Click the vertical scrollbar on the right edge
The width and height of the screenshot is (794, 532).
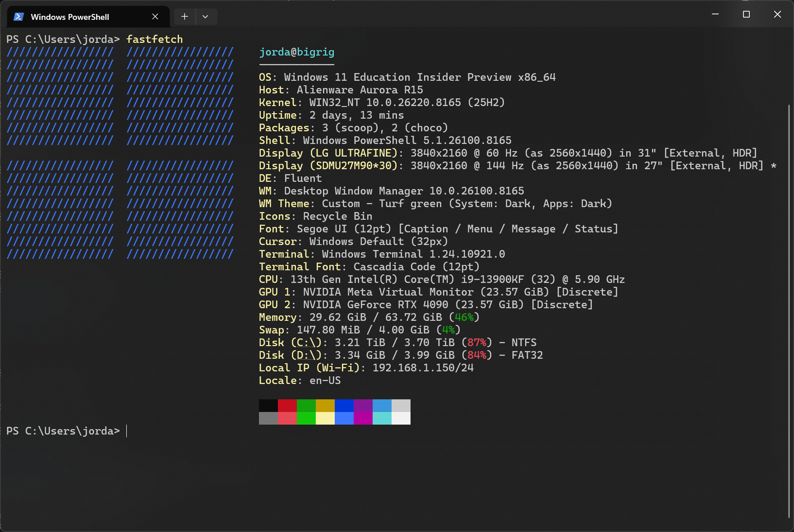click(x=789, y=311)
